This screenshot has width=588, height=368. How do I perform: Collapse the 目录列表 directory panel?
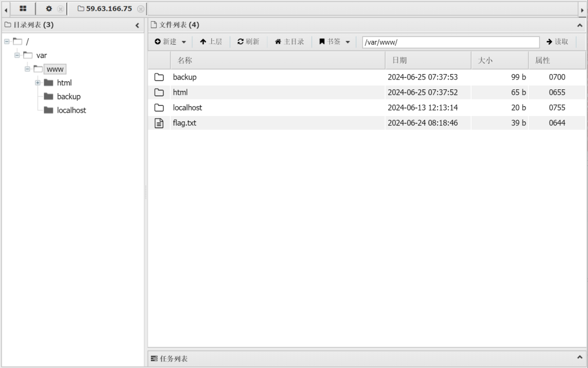137,25
